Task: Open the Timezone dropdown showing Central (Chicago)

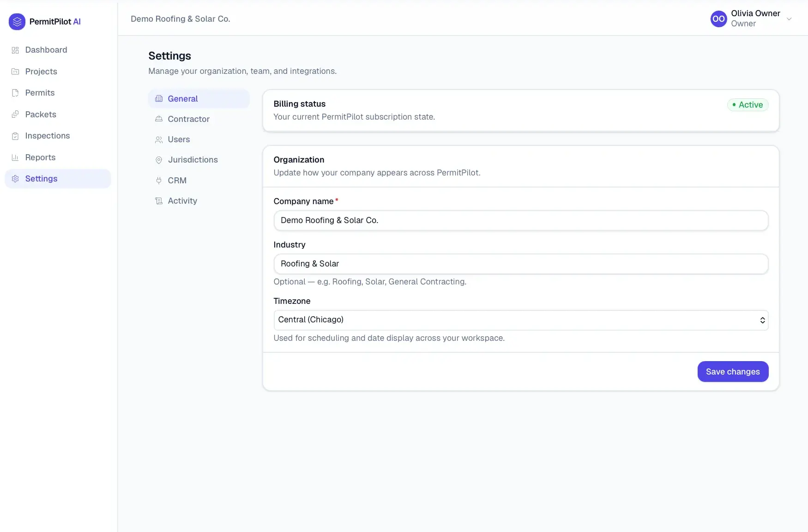Action: point(521,320)
